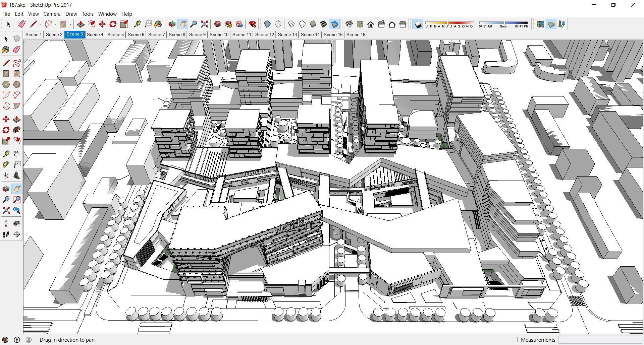Enable Hidden Line face style
This screenshot has width=644, height=345.
pos(302,24)
